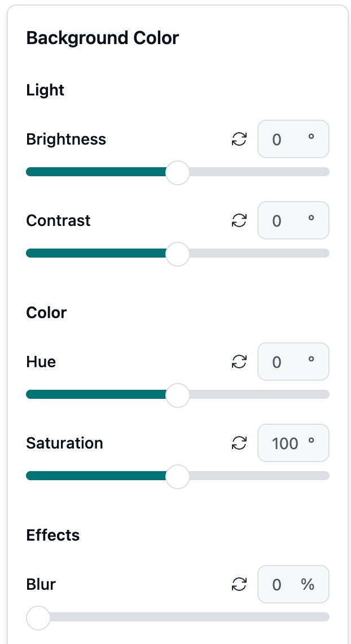
Task: Reset Saturation to default
Action: point(239,443)
